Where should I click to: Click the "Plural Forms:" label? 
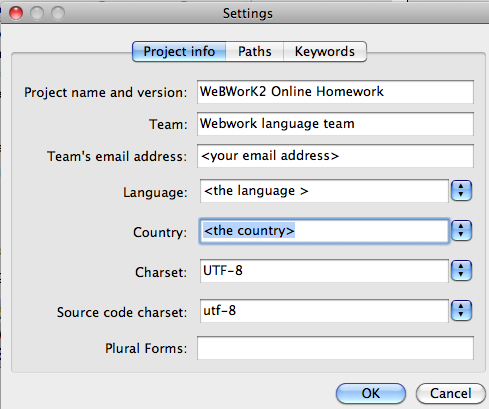pyautogui.click(x=146, y=348)
